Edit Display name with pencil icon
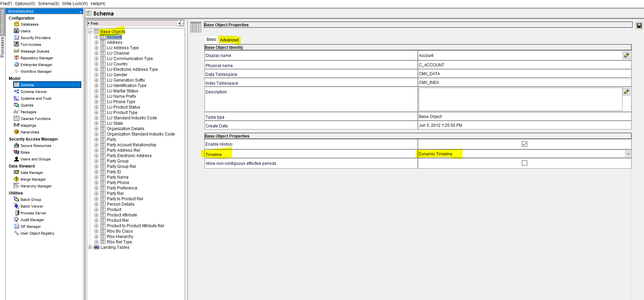This screenshot has height=300, width=644. click(x=626, y=55)
